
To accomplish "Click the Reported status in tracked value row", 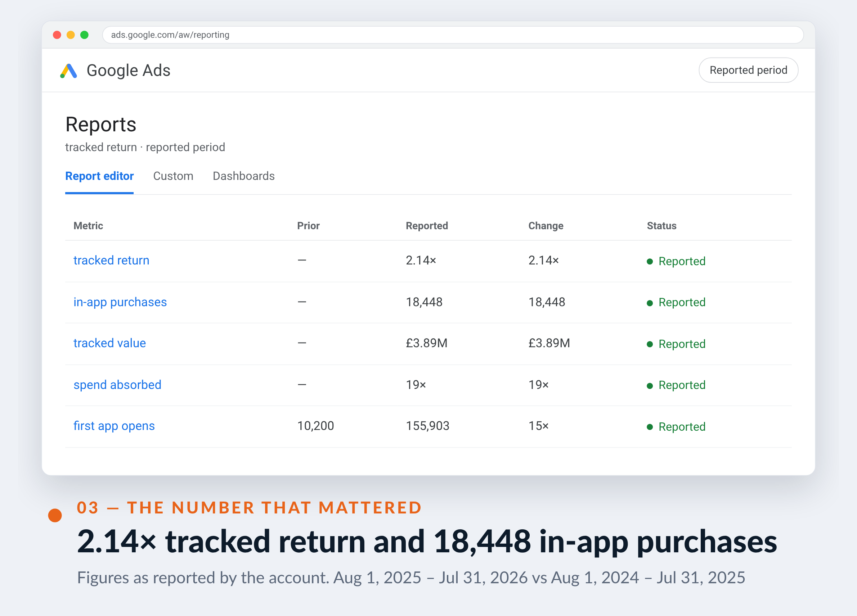I will tap(676, 344).
